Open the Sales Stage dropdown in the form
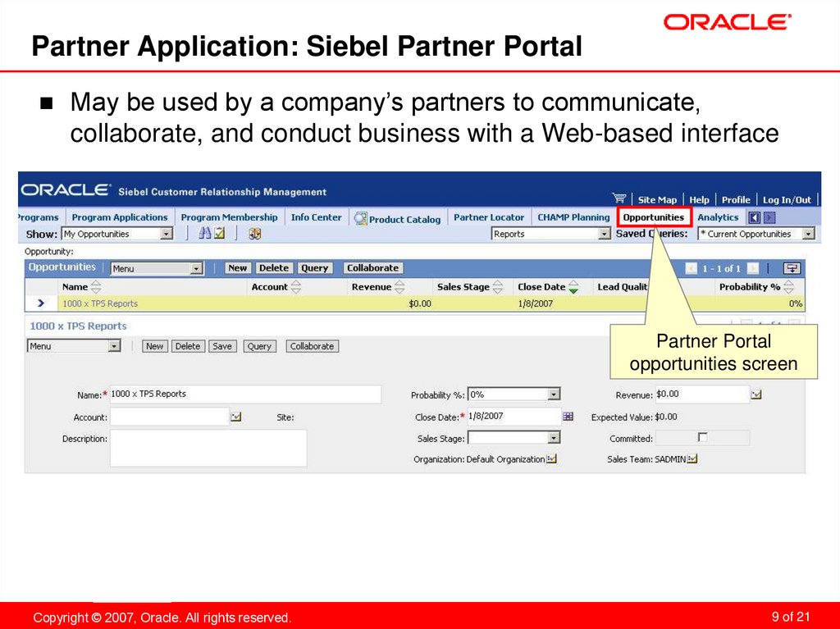This screenshot has height=629, width=840. pyautogui.click(x=555, y=438)
